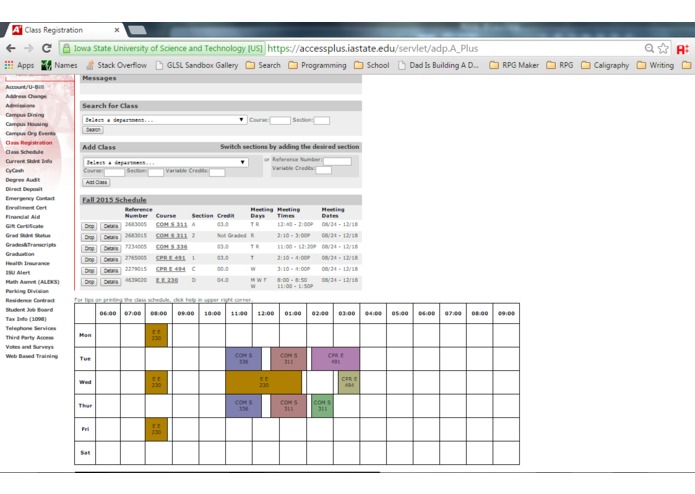Click the Reference Number input field
The height and width of the screenshot is (494, 695).
coord(337,161)
